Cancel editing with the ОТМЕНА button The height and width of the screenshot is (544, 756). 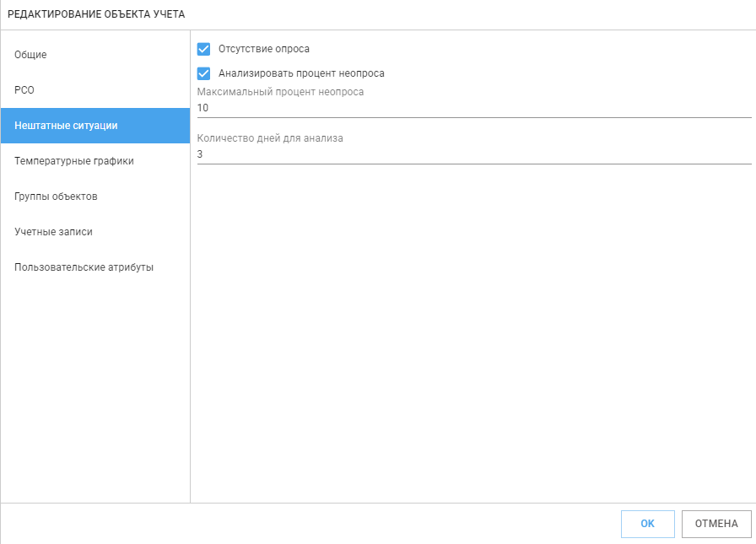tap(716, 524)
